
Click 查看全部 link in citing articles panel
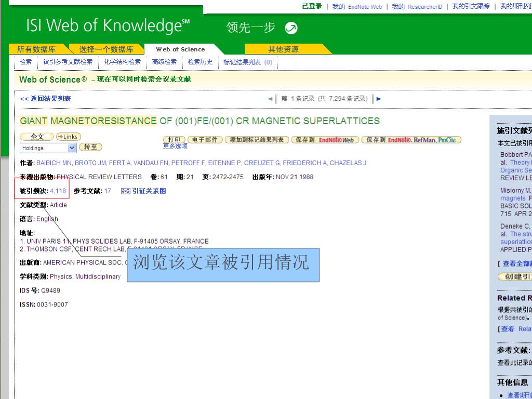[517, 263]
